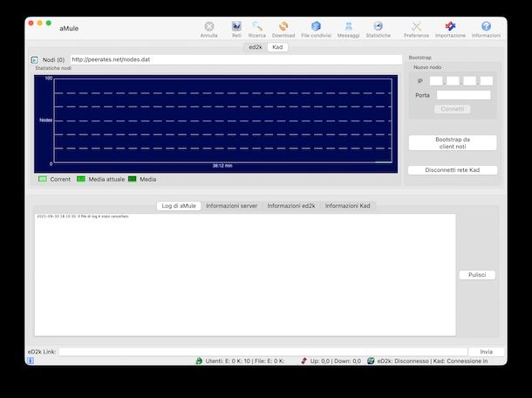Open the Reti networks view
Image resolution: width=532 pixels, height=398 pixels.
236,27
